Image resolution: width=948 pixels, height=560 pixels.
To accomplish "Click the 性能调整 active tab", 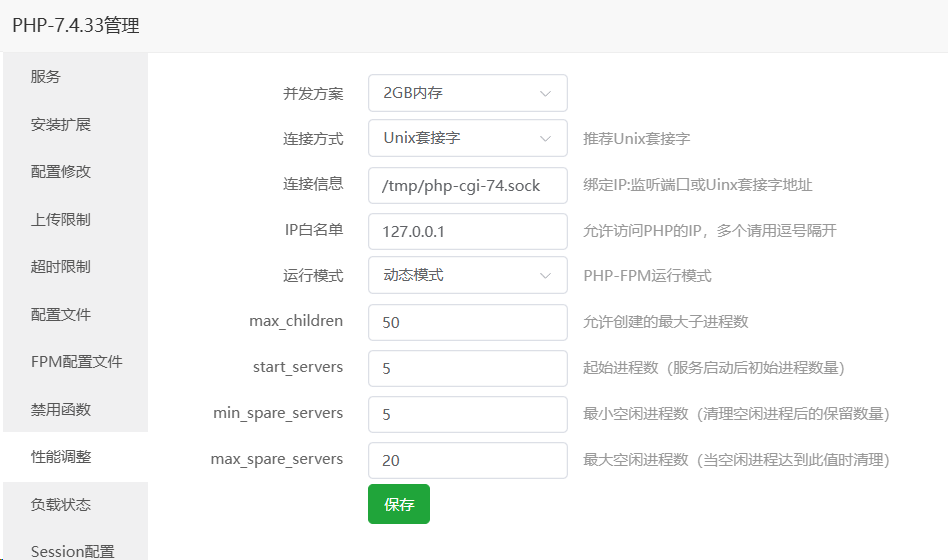I will [x=61, y=457].
